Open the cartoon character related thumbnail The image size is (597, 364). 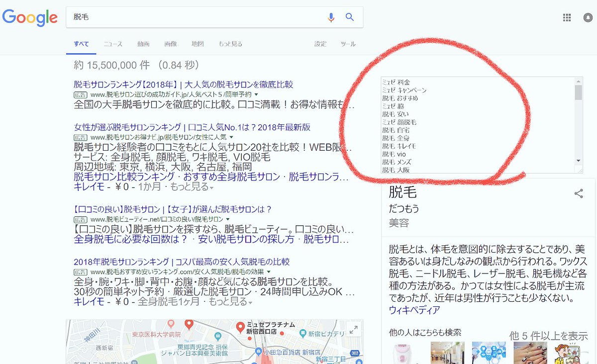pos(571,353)
